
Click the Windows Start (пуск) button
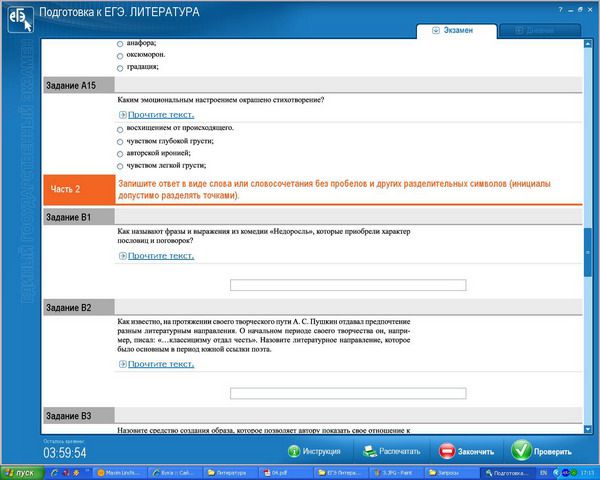point(18,472)
